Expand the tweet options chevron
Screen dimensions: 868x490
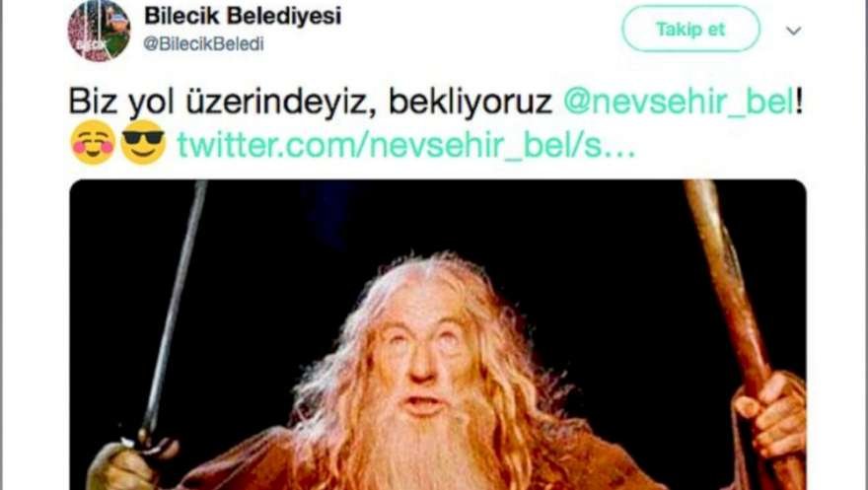coord(794,31)
